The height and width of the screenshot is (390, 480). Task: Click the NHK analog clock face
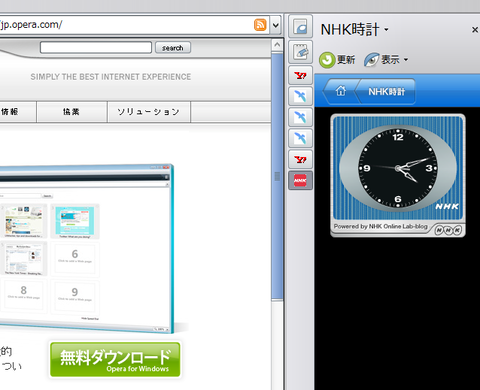(x=398, y=168)
